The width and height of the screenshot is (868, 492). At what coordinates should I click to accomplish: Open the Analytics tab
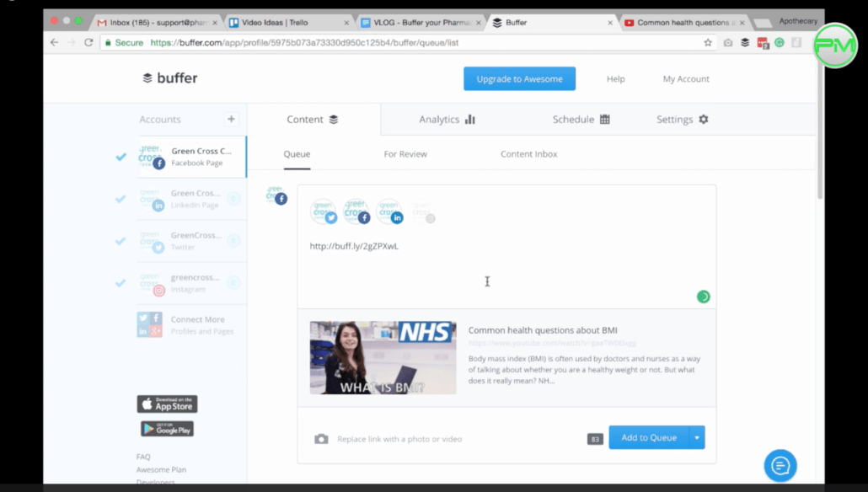point(447,119)
